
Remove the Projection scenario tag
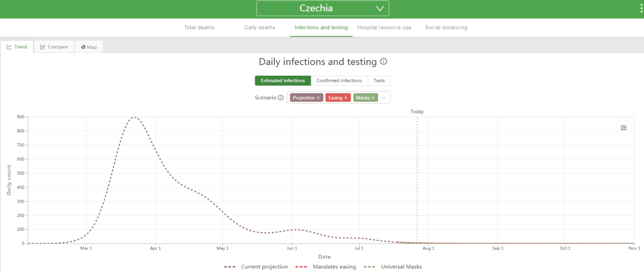[x=318, y=98]
